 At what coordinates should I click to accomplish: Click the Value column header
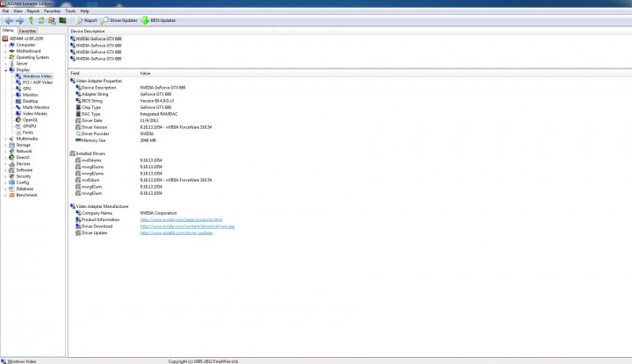tap(203, 74)
